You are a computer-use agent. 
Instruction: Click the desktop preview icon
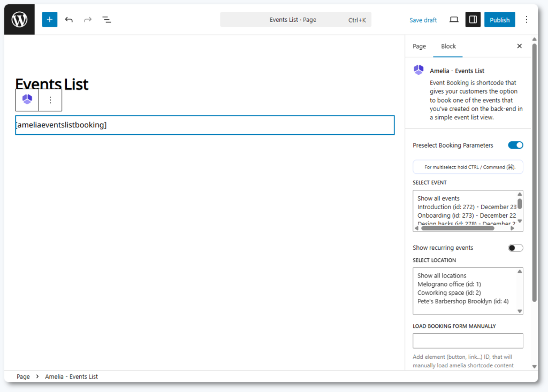pos(454,20)
